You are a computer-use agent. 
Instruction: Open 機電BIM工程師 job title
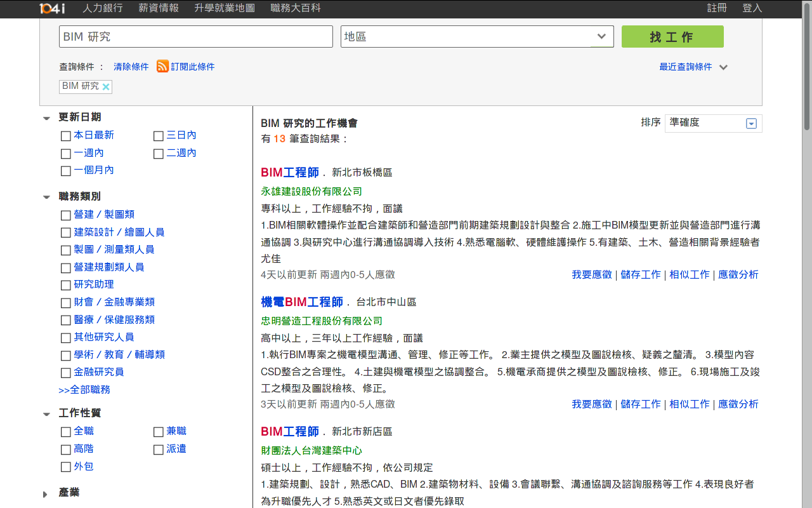coord(302,302)
